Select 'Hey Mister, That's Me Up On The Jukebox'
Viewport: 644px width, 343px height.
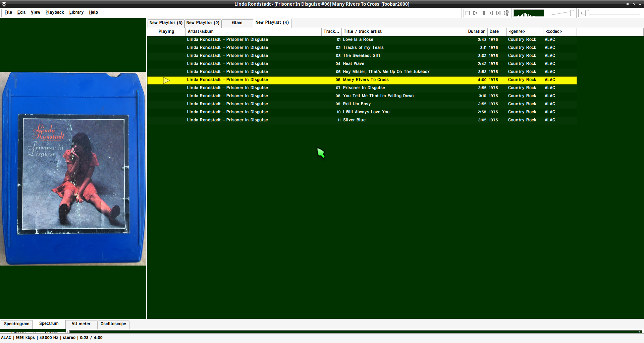(x=362, y=72)
